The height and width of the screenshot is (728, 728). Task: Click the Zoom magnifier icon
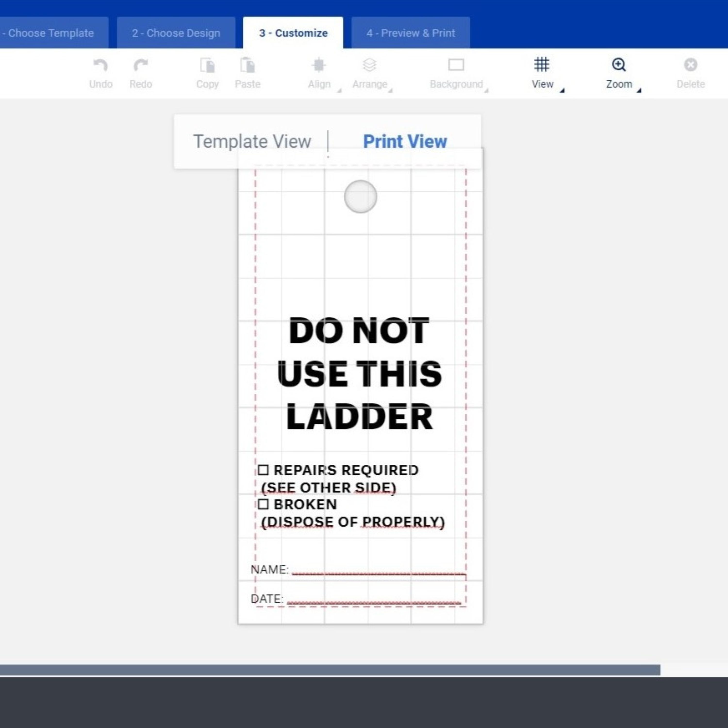(x=619, y=65)
